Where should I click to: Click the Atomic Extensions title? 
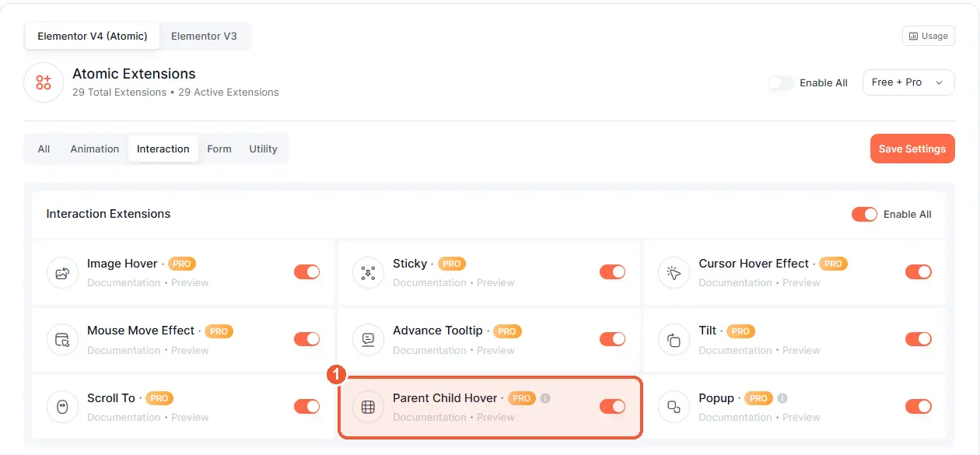point(134,74)
